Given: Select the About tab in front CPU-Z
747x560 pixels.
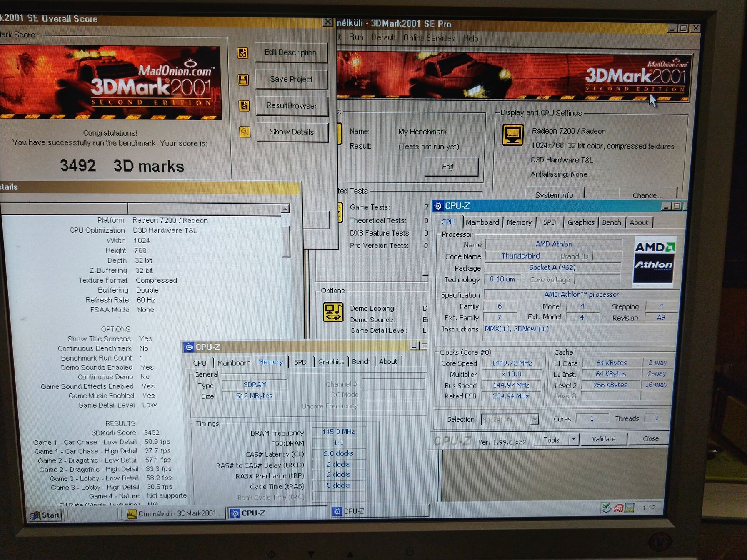Looking at the screenshot, I should pyautogui.click(x=639, y=223).
